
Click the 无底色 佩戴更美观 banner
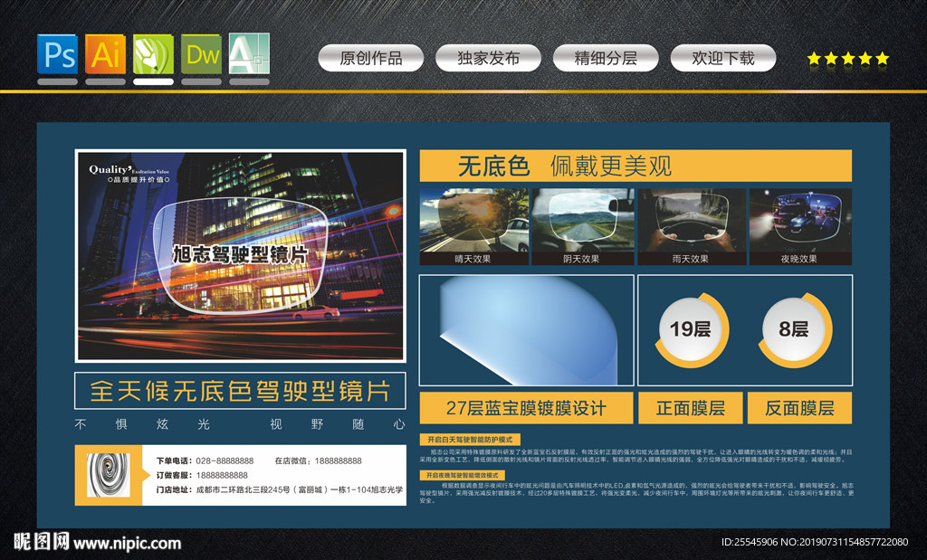click(636, 166)
